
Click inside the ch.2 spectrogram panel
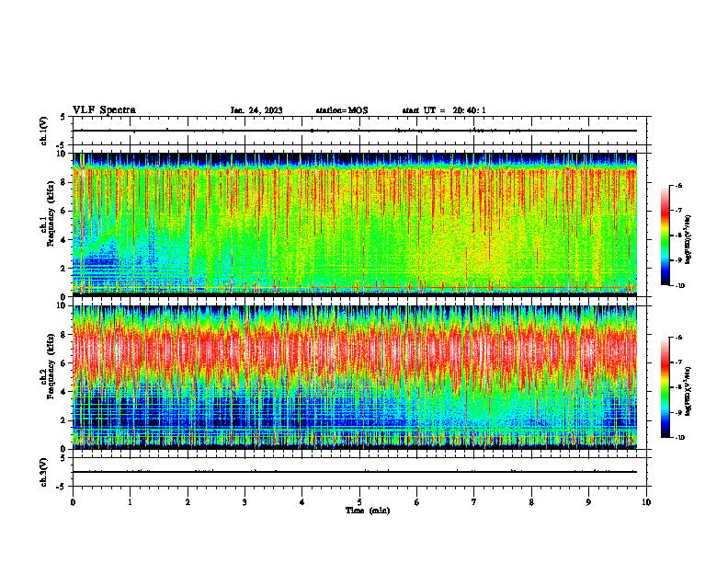pos(355,377)
